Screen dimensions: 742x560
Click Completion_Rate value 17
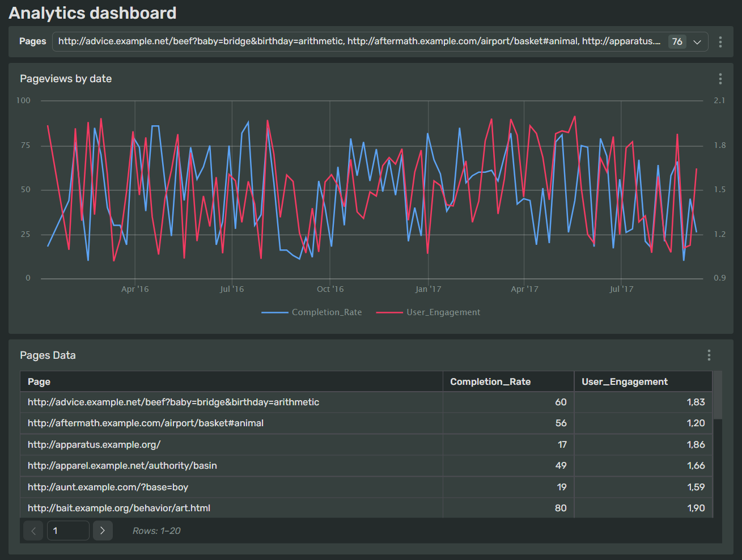pyautogui.click(x=562, y=445)
